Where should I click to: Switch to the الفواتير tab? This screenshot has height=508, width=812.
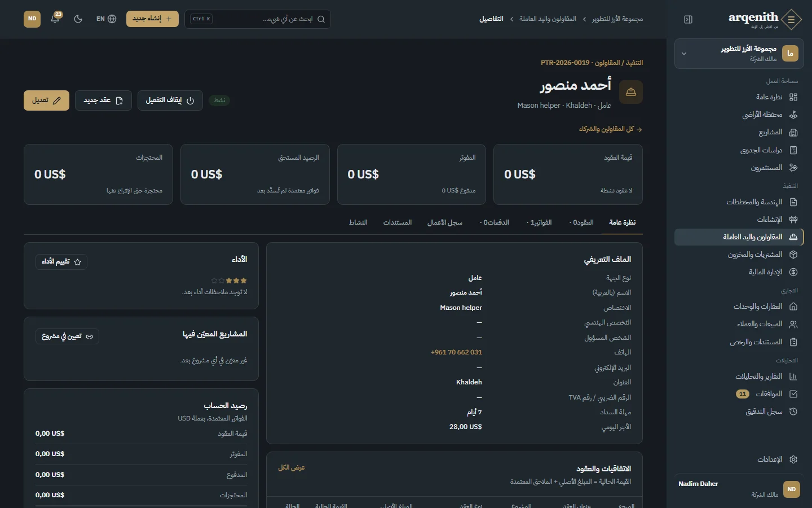[539, 222]
